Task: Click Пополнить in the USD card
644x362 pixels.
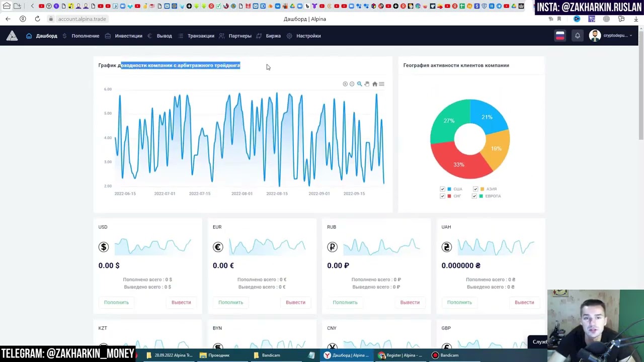Action: coord(116,302)
